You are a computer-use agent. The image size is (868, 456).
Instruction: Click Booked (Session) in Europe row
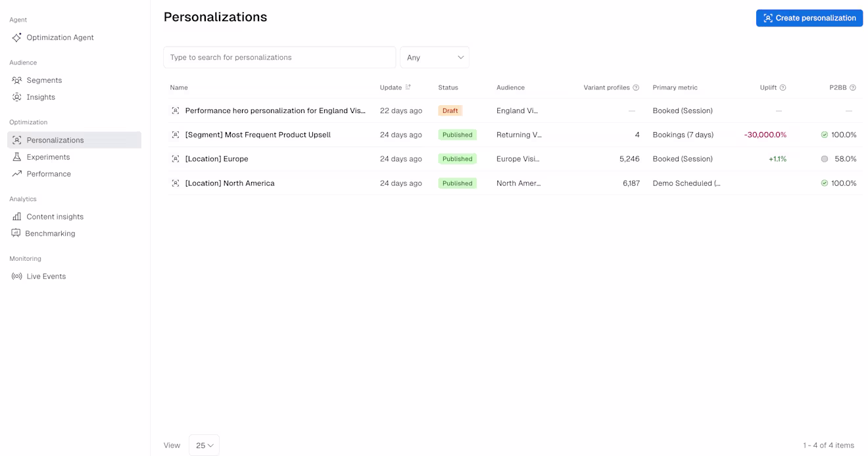pos(683,159)
